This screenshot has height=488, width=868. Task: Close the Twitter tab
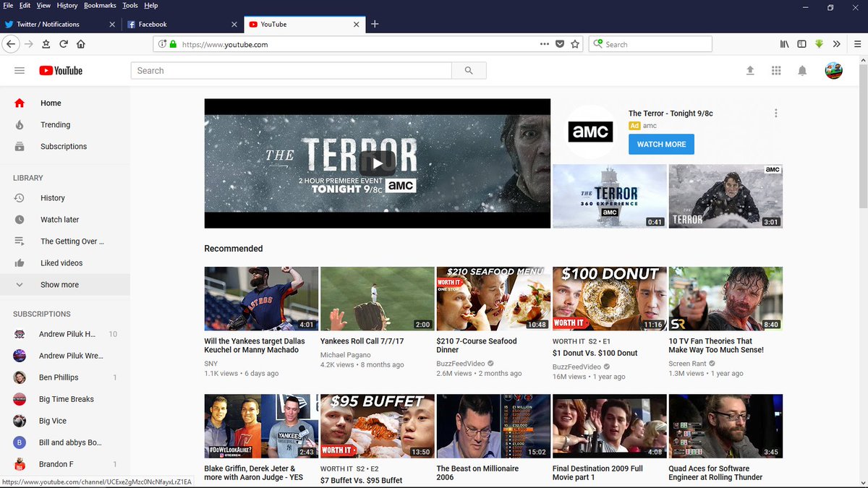tap(111, 24)
